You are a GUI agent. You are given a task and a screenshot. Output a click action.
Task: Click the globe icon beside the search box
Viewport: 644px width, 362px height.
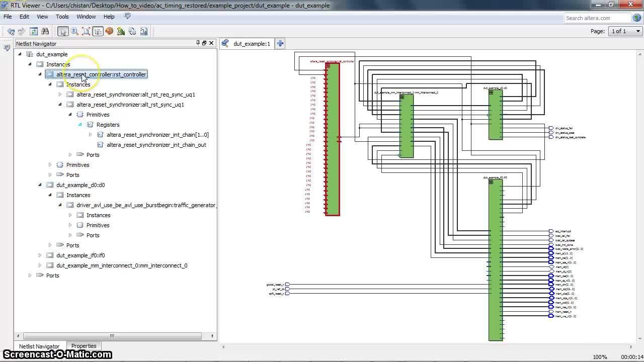click(x=636, y=18)
